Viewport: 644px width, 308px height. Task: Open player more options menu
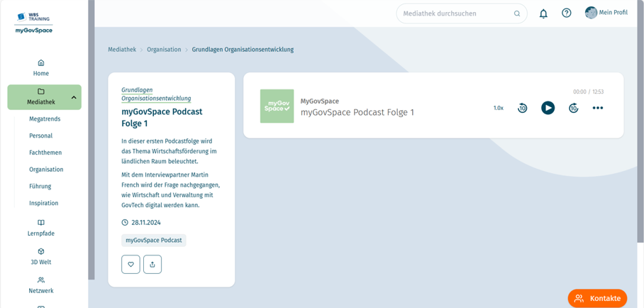(x=598, y=108)
